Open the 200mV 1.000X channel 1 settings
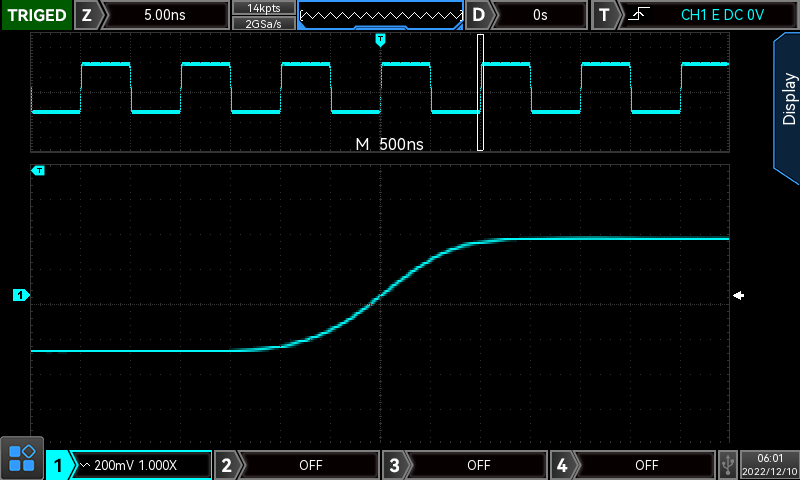The width and height of the screenshot is (800, 480). click(x=142, y=465)
